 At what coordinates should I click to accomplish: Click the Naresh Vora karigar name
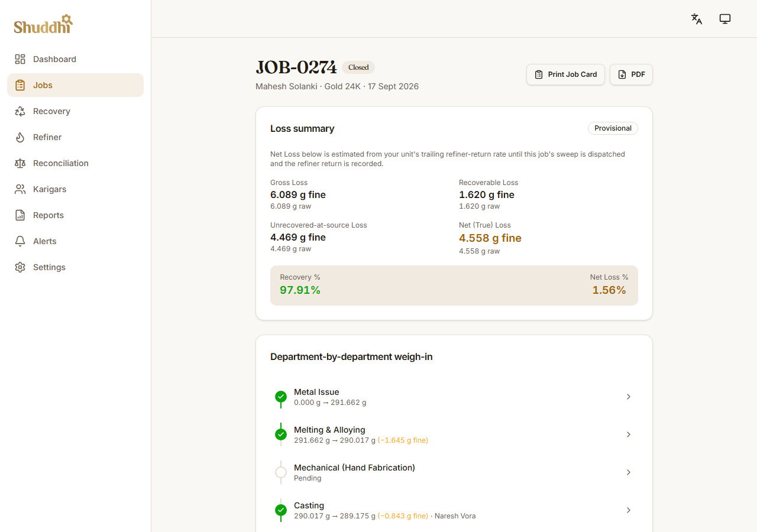(x=455, y=516)
